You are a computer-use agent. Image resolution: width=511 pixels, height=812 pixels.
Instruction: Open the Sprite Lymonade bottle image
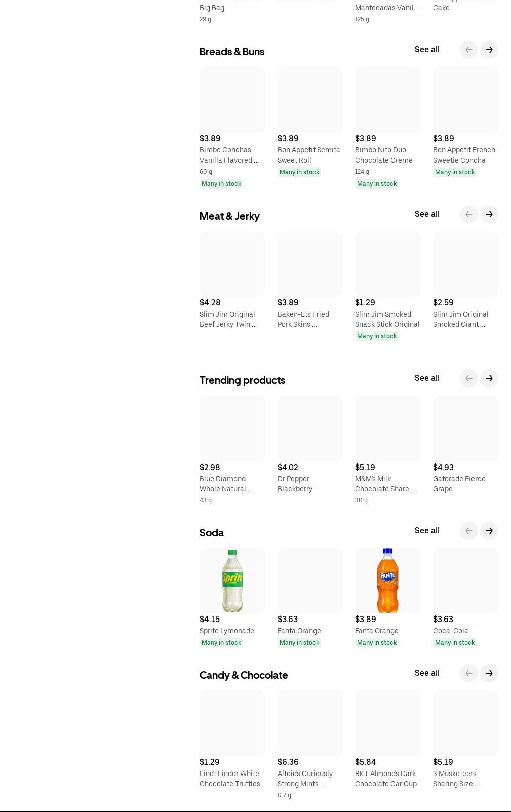(232, 581)
